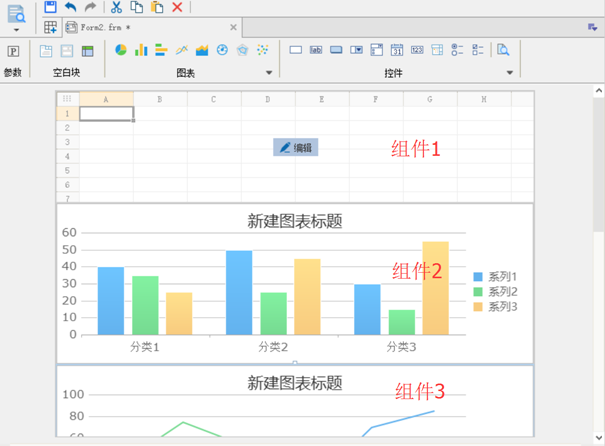Close the Form2.frm tab
Screen dimensions: 605x446
click(233, 27)
